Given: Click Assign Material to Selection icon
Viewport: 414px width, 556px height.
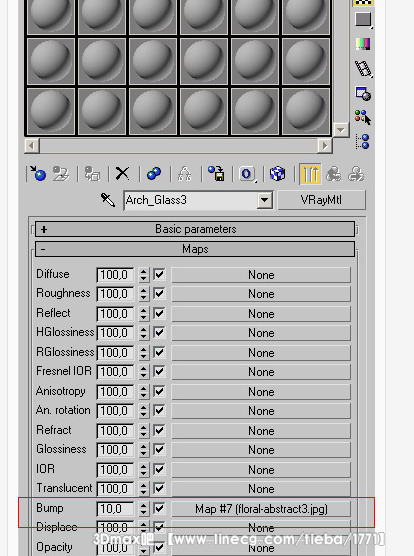Looking at the screenshot, I should (92, 174).
